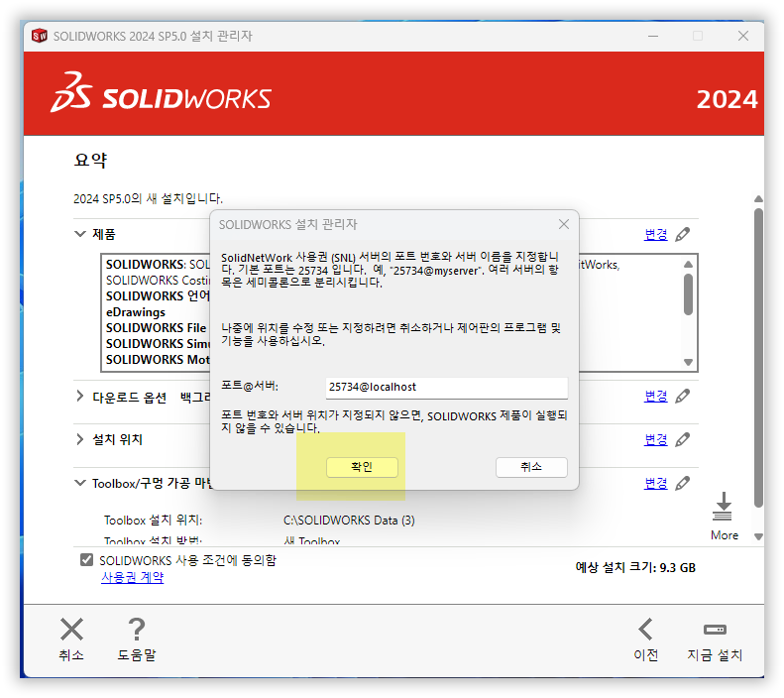The image size is (784, 698).
Task: Close the SOLIDWORKS 2024 installer window
Action: (x=743, y=36)
